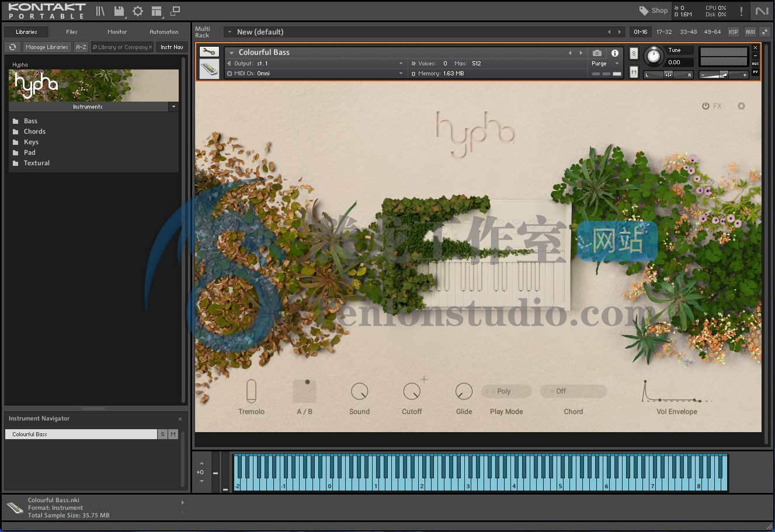Screen dimensions: 775x532
Task: Clear the library search field
Action: tap(150, 47)
